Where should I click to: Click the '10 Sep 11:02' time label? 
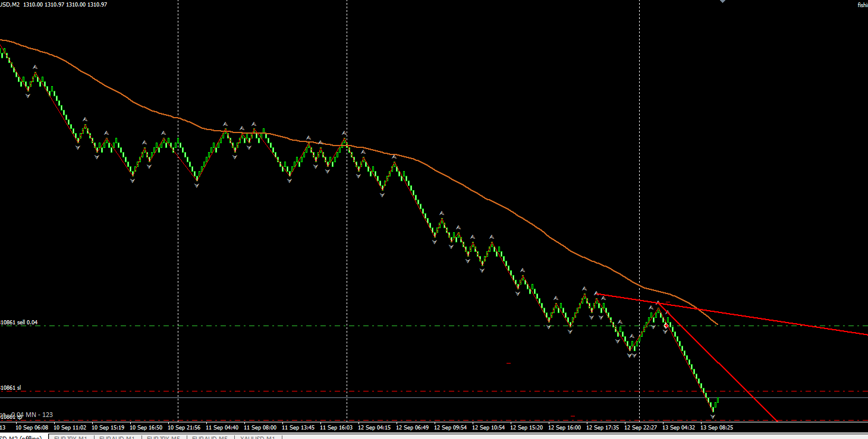pyautogui.click(x=70, y=427)
